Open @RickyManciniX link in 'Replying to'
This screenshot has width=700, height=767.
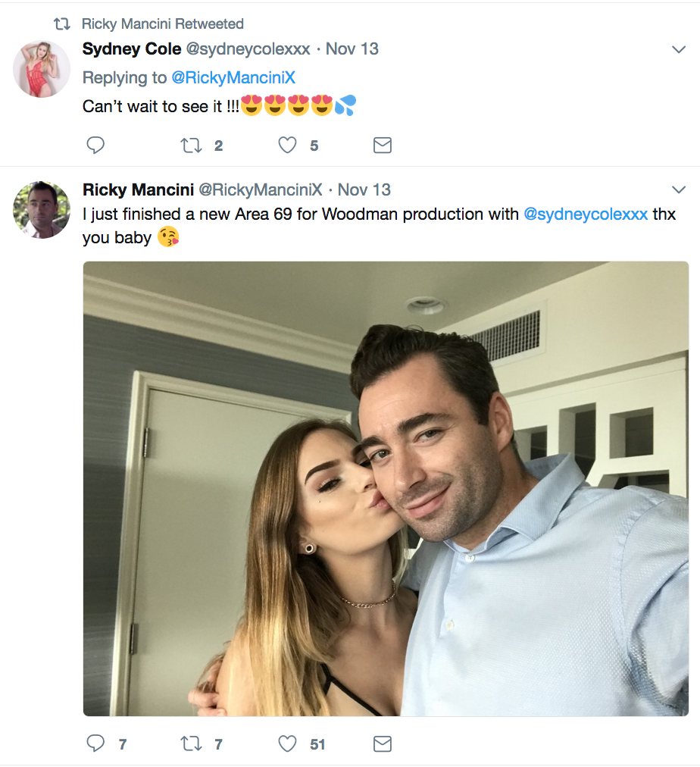[233, 77]
